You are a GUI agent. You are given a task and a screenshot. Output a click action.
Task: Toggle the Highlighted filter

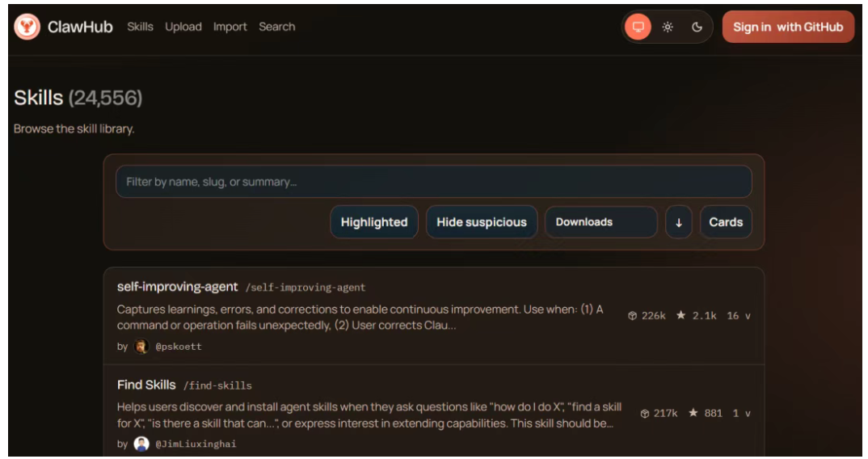pyautogui.click(x=373, y=222)
